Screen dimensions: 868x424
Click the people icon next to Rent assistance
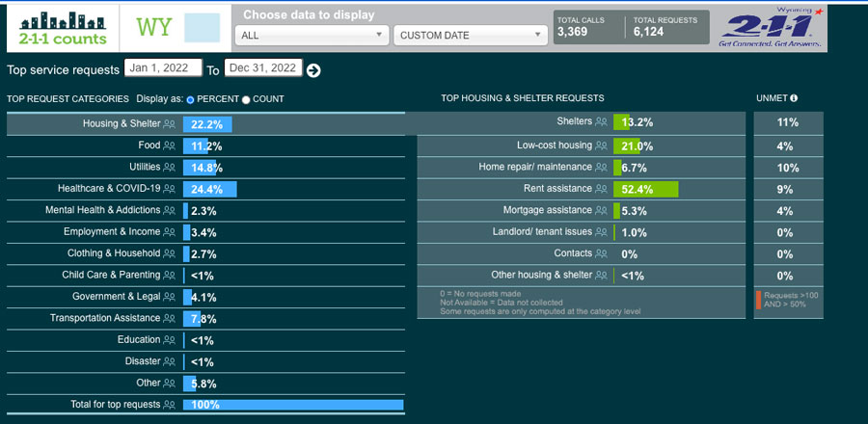602,189
